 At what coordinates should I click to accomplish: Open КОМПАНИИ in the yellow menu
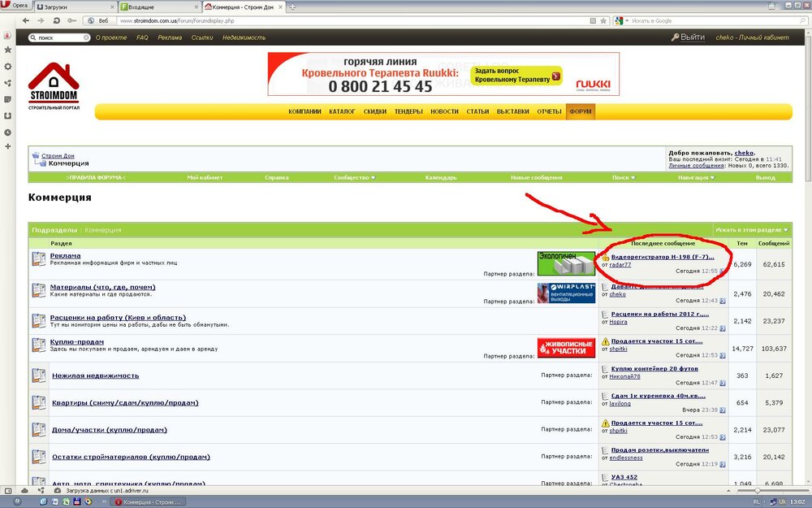[x=305, y=111]
